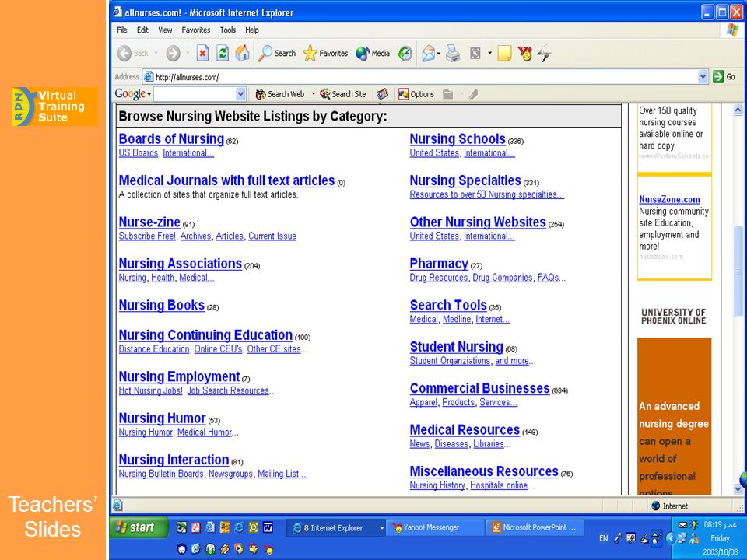
Task: Open the Edit menu
Action: coord(142,30)
